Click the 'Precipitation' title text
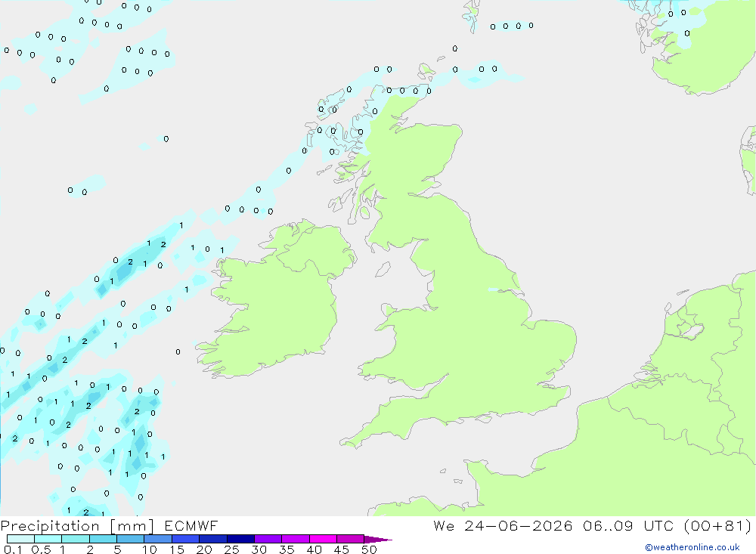This screenshot has width=756, height=554. [x=50, y=526]
